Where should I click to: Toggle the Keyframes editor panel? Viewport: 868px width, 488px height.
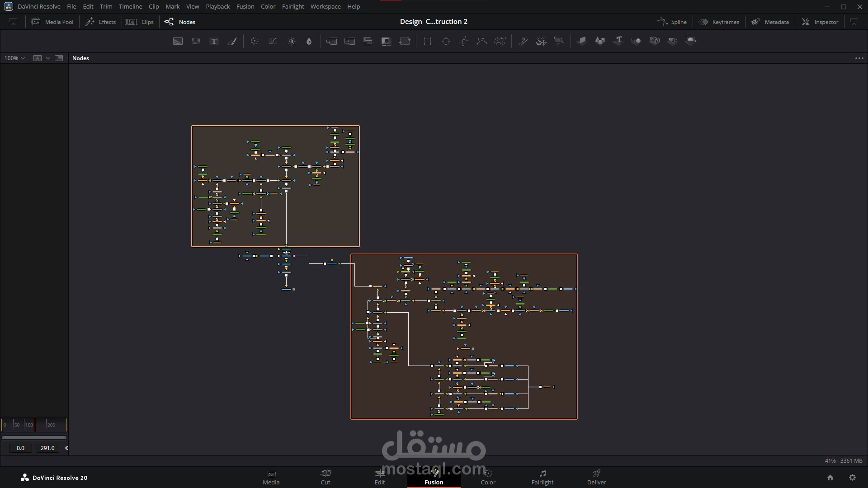719,22
